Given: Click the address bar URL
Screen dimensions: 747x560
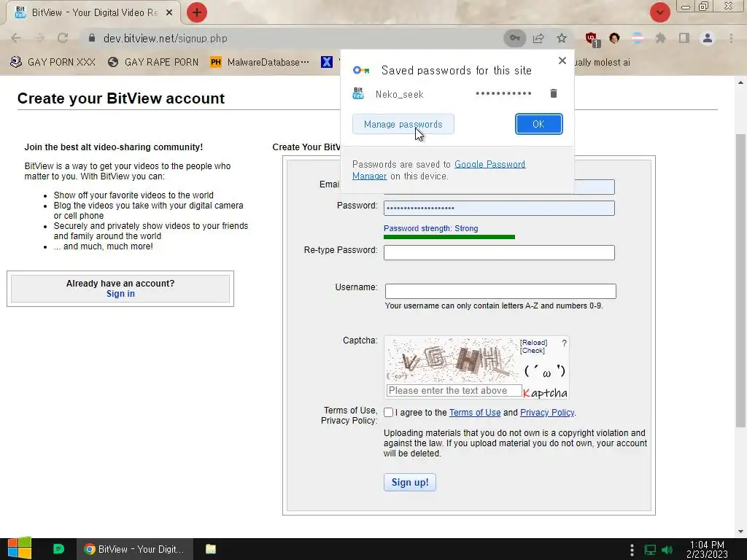Looking at the screenshot, I should coord(166,38).
